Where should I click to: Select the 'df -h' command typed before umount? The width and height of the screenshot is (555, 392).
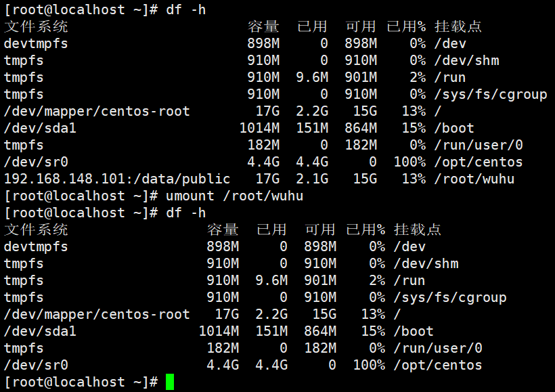tap(186, 9)
